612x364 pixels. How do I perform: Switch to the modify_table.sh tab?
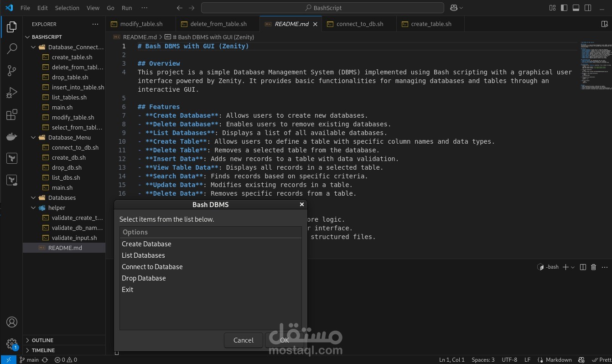tap(141, 24)
